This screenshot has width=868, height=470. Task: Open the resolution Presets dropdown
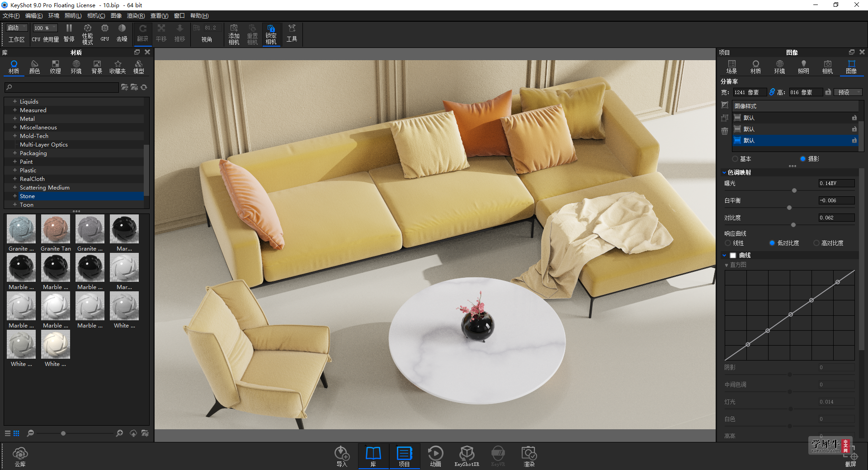pos(848,92)
